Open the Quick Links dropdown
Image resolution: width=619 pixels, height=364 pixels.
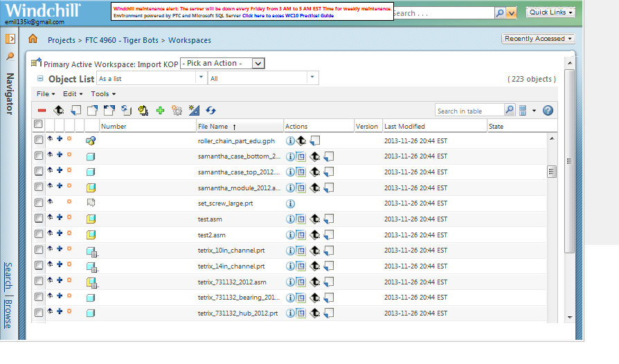coord(550,12)
